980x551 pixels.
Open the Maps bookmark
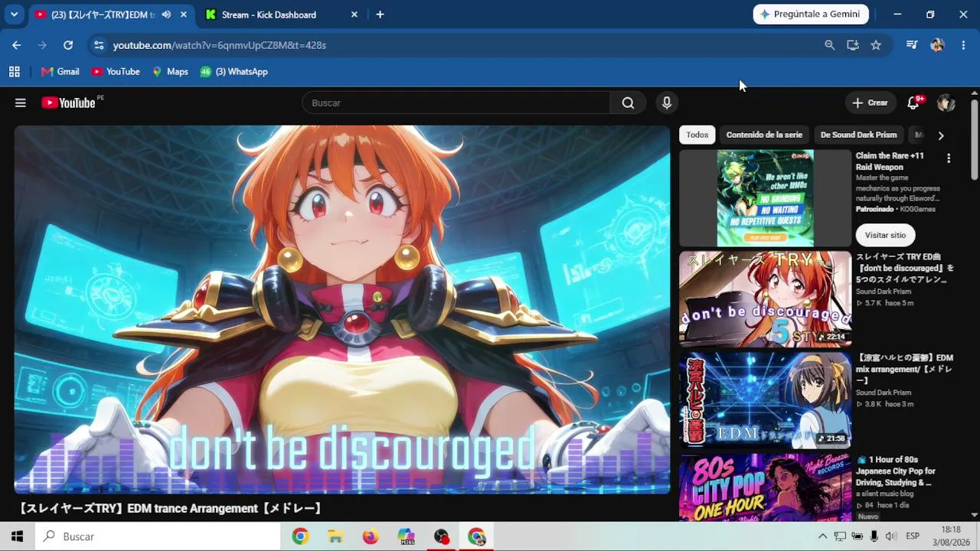pos(170,72)
